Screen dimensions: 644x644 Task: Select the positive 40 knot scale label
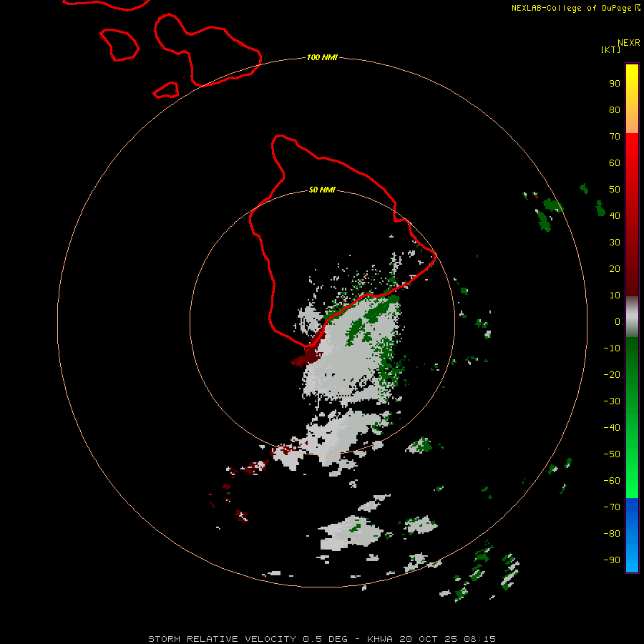[x=615, y=215]
